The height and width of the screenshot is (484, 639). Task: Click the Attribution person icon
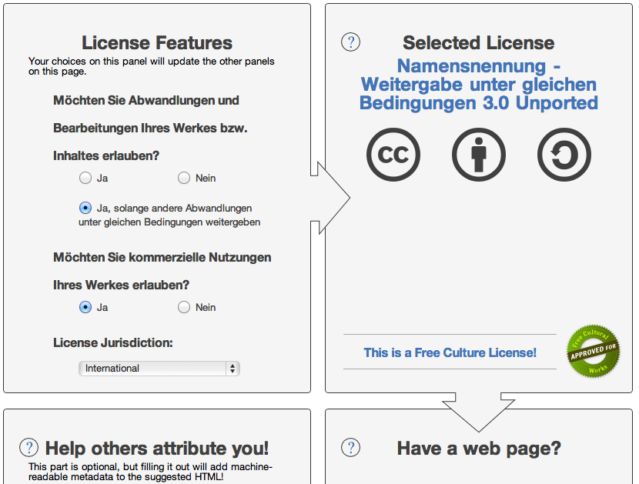click(x=478, y=157)
